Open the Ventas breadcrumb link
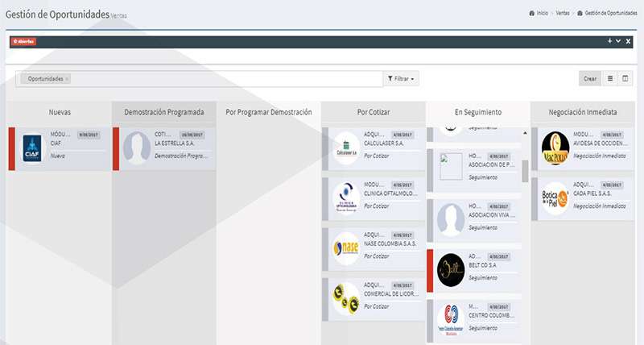Viewport: 644px width, 345px height. point(563,15)
